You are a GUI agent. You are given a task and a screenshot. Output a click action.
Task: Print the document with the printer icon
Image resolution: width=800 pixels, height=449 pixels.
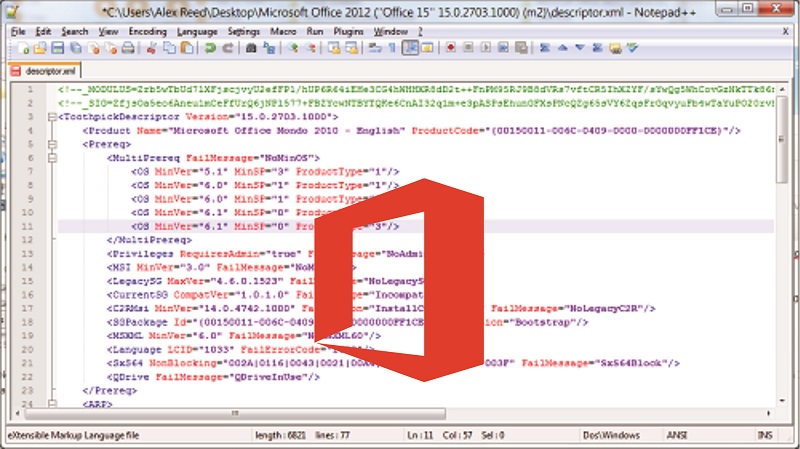(x=128, y=48)
